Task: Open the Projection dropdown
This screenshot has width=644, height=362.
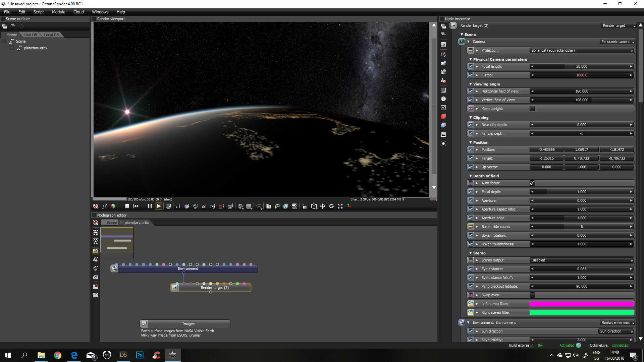Action: (582, 50)
